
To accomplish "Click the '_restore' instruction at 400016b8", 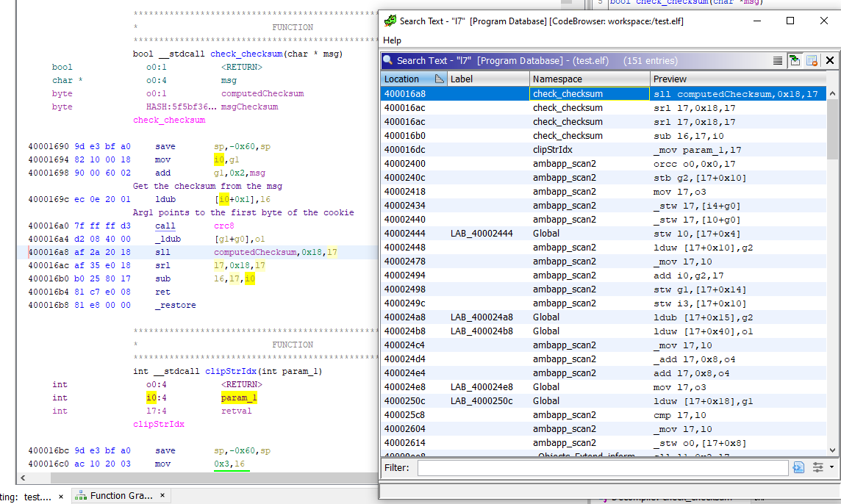I will point(176,305).
